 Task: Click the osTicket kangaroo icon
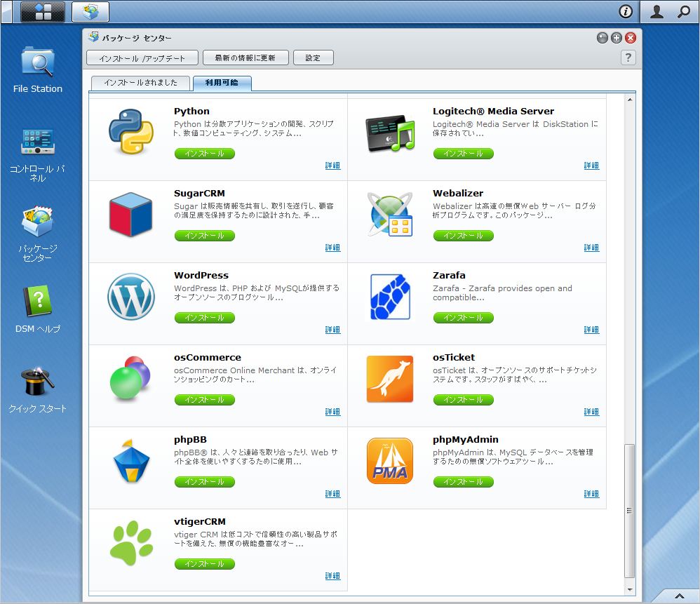tap(390, 379)
